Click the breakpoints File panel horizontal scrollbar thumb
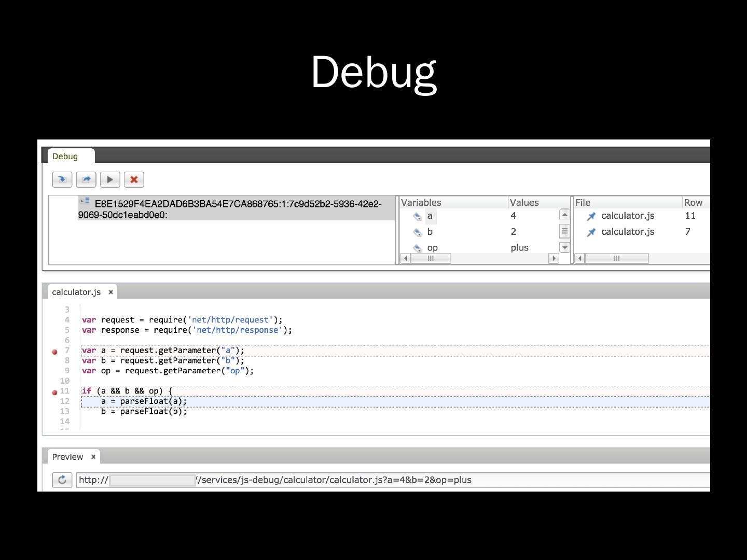Screen dimensions: 747x560 pos(616,258)
